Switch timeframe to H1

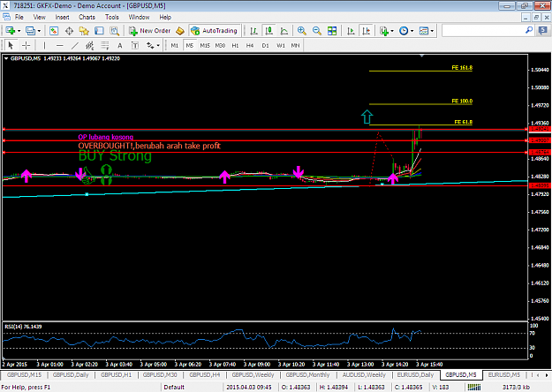pos(235,45)
